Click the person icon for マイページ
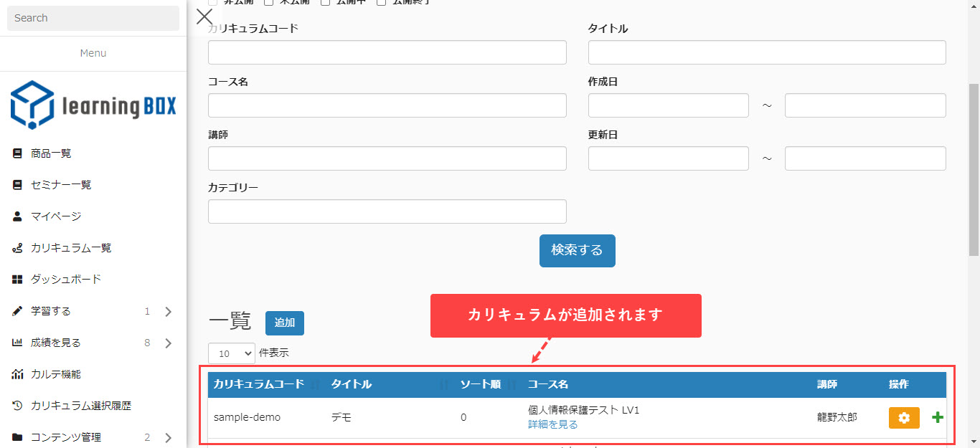This screenshot has height=448, width=980. click(x=18, y=216)
